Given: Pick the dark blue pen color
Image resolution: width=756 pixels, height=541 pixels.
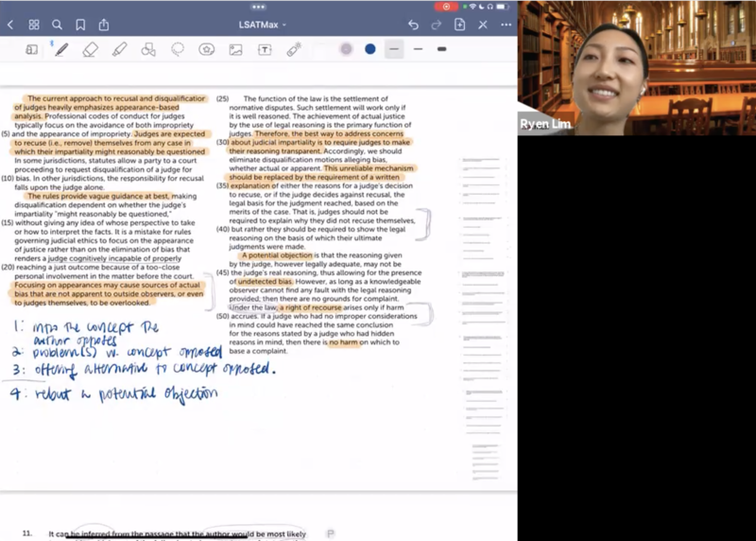Looking at the screenshot, I should click(369, 49).
